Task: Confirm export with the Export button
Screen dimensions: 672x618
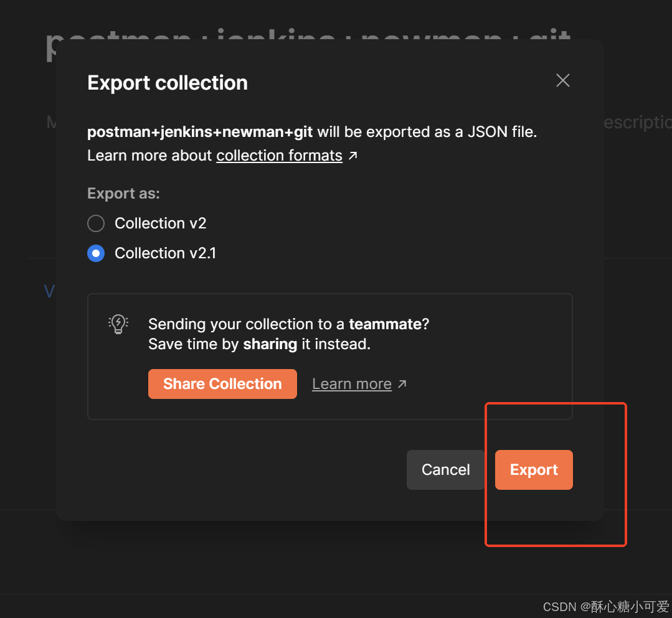Action: click(534, 470)
